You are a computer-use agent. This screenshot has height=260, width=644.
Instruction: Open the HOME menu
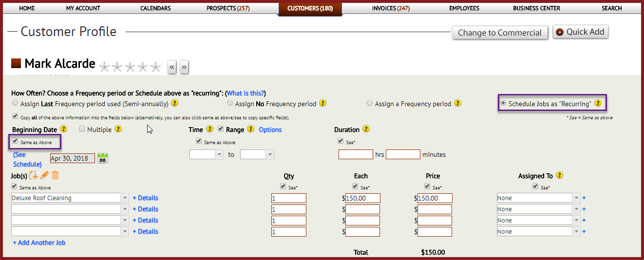click(27, 8)
